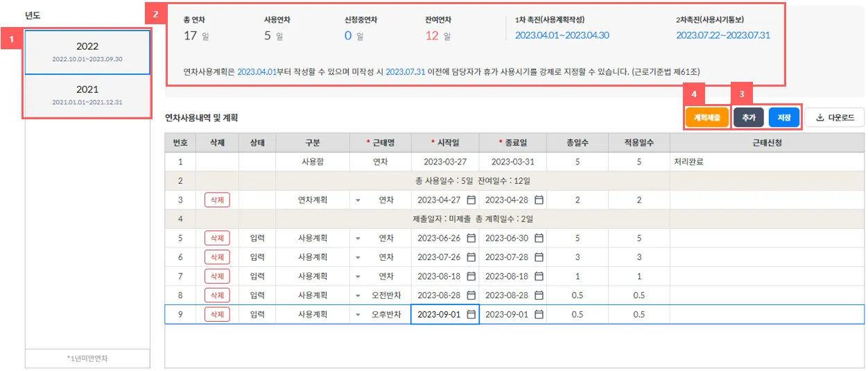Image resolution: width=868 pixels, height=371 pixels.
Task: Expand 근태명 dropdown for 오전반차 row
Action: point(358,295)
